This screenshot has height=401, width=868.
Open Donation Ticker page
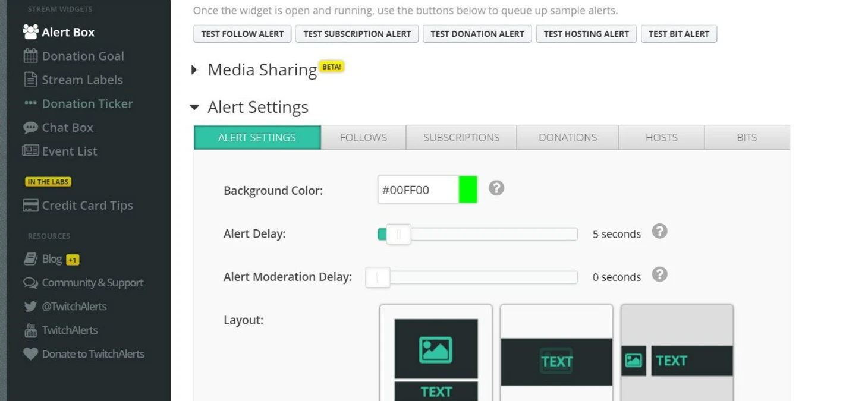coord(87,103)
